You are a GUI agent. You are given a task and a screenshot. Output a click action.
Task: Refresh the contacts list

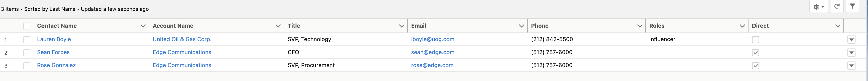pyautogui.click(x=837, y=6)
